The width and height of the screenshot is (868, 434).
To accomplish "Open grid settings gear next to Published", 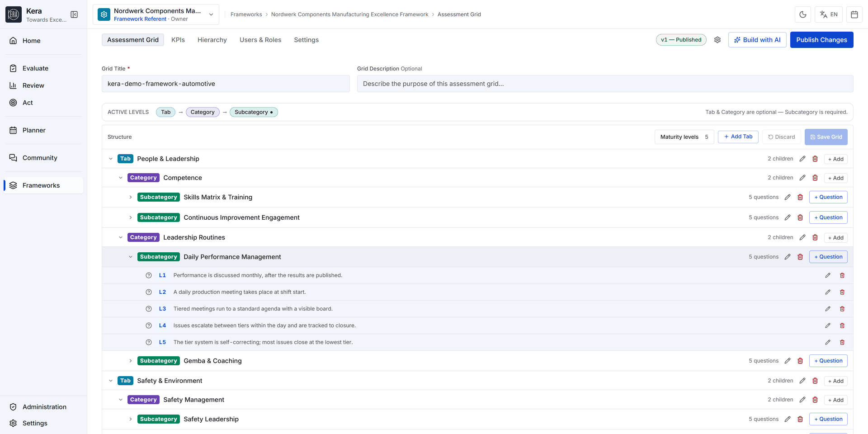I will click(717, 40).
